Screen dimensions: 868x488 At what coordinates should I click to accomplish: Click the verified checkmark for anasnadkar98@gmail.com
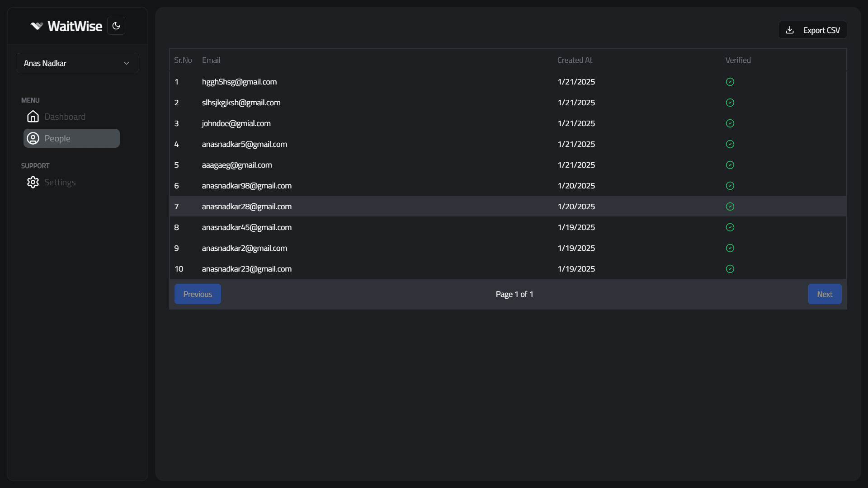point(730,186)
